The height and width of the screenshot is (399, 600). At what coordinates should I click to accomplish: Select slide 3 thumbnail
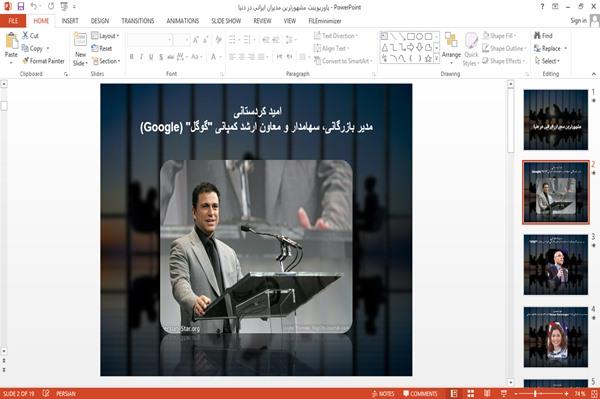[556, 264]
